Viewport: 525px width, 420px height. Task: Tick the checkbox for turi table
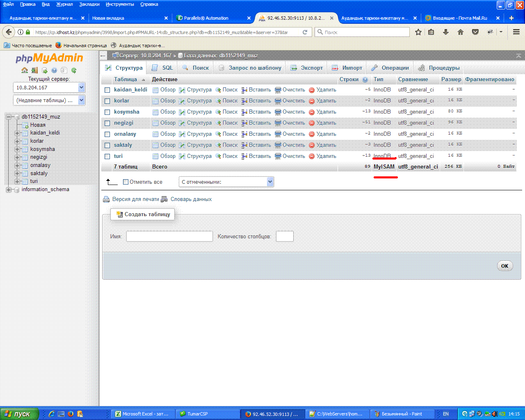(107, 156)
